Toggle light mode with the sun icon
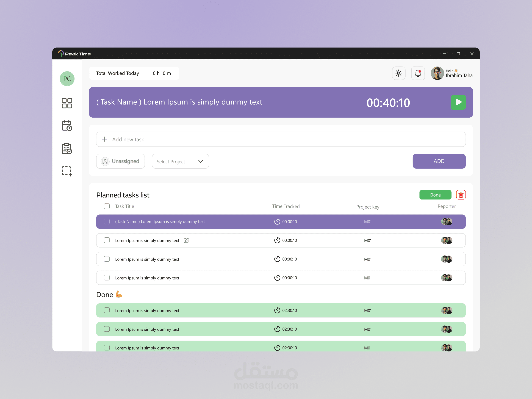Image resolution: width=532 pixels, height=399 pixels. point(398,73)
